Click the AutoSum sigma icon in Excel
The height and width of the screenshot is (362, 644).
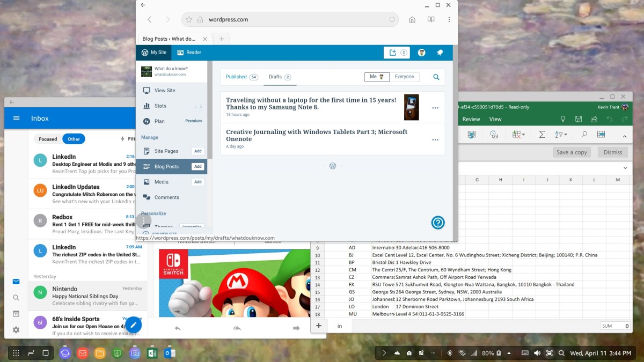point(542,135)
